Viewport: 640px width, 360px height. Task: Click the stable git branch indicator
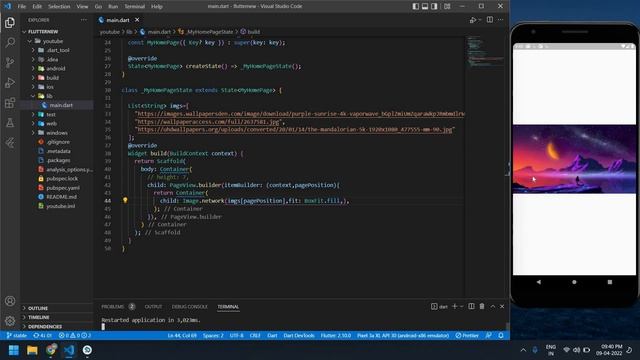click(16, 335)
